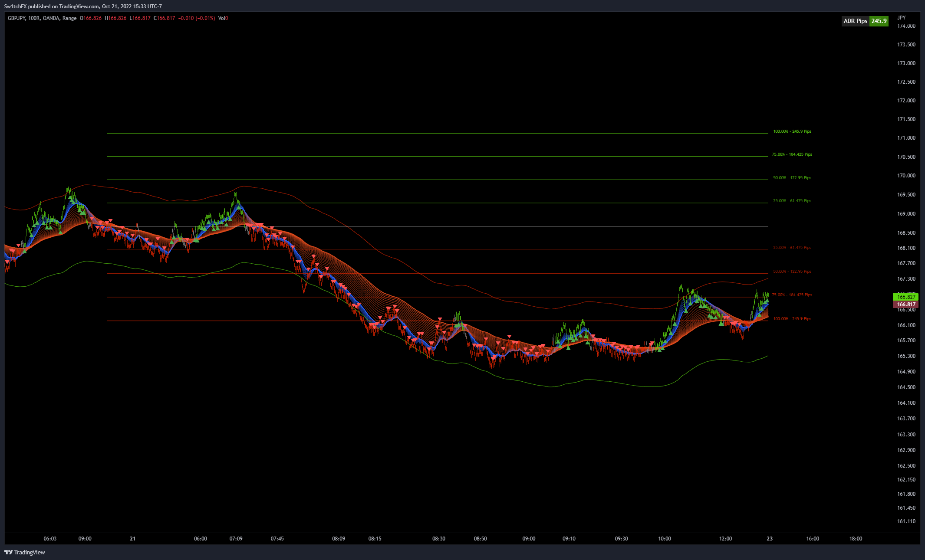Click the 06:00 time axis label
The image size is (925, 560).
coord(201,539)
